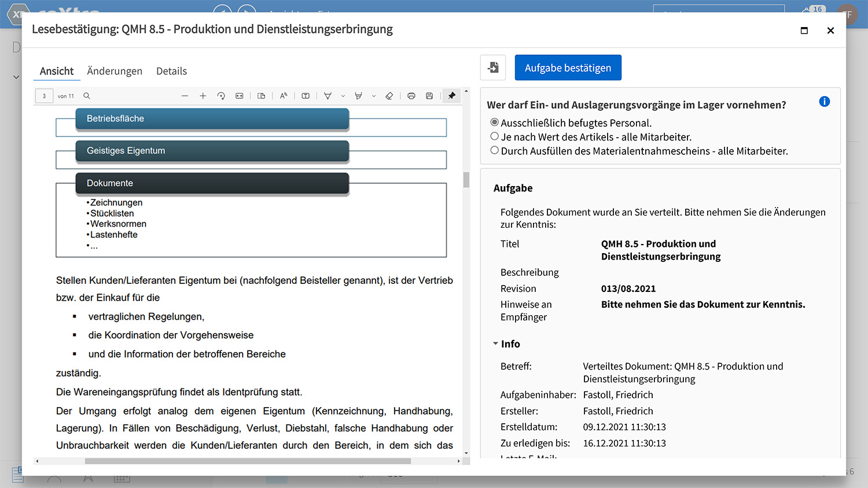Viewport: 868px width, 488px height.
Task: Switch the page view layout
Action: point(262,96)
